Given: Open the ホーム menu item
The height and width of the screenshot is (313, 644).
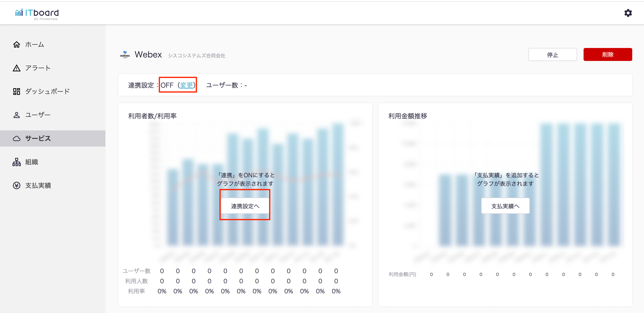Looking at the screenshot, I should [x=34, y=44].
